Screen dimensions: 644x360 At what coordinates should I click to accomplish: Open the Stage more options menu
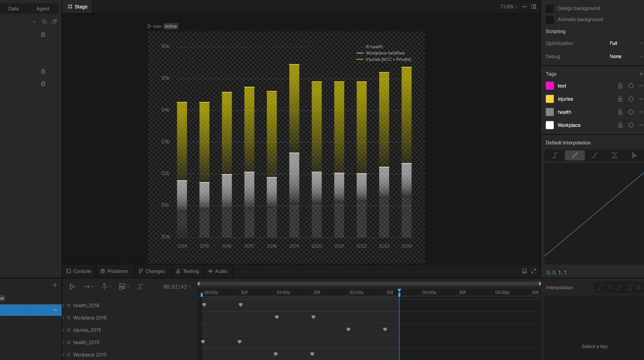[x=524, y=7]
